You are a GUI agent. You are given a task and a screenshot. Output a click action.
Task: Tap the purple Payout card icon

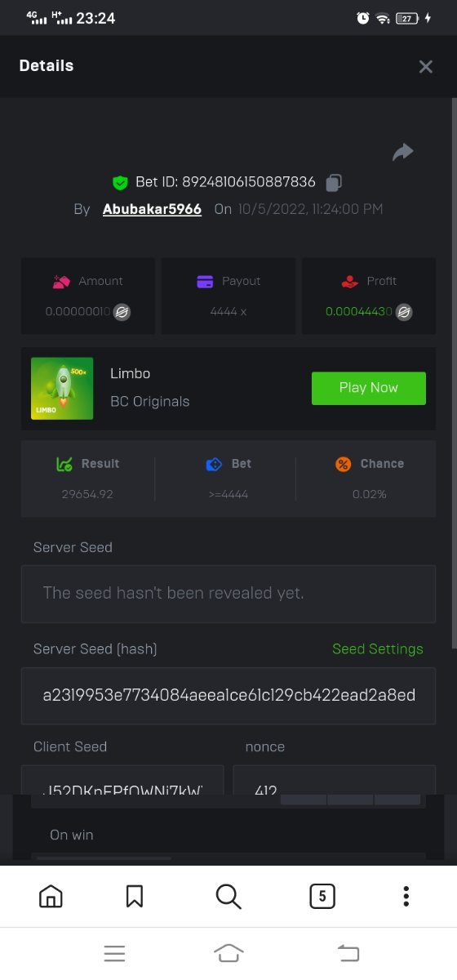tap(205, 281)
